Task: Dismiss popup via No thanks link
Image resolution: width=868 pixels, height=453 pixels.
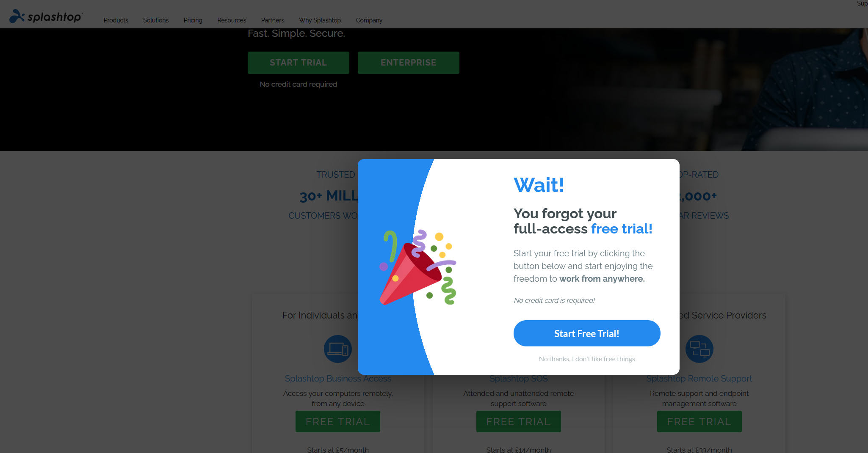Action: (x=587, y=359)
